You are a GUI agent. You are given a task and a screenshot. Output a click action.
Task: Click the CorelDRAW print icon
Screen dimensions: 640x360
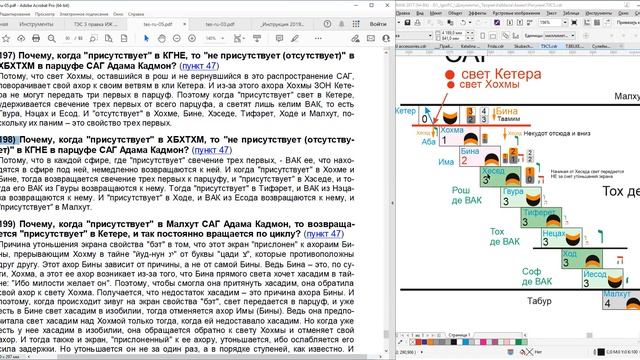[x=418, y=22]
